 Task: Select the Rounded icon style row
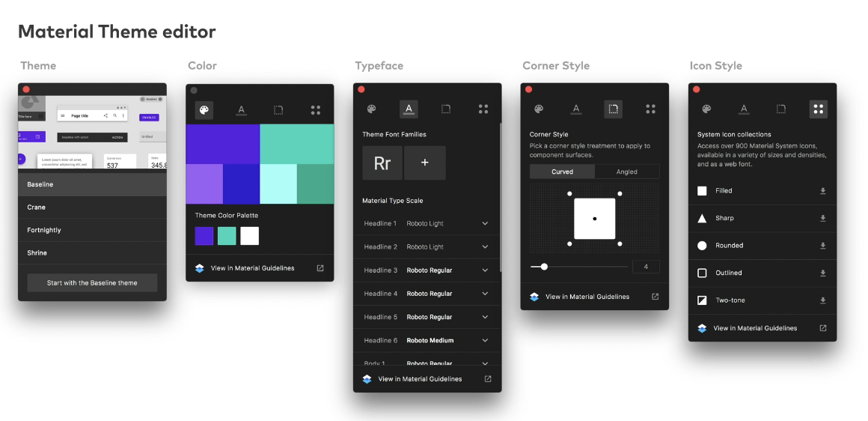762,246
